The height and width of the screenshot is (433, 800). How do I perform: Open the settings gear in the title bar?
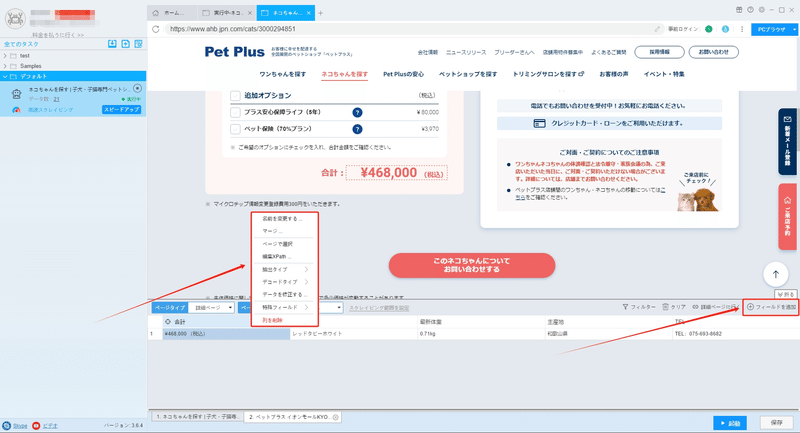762,10
